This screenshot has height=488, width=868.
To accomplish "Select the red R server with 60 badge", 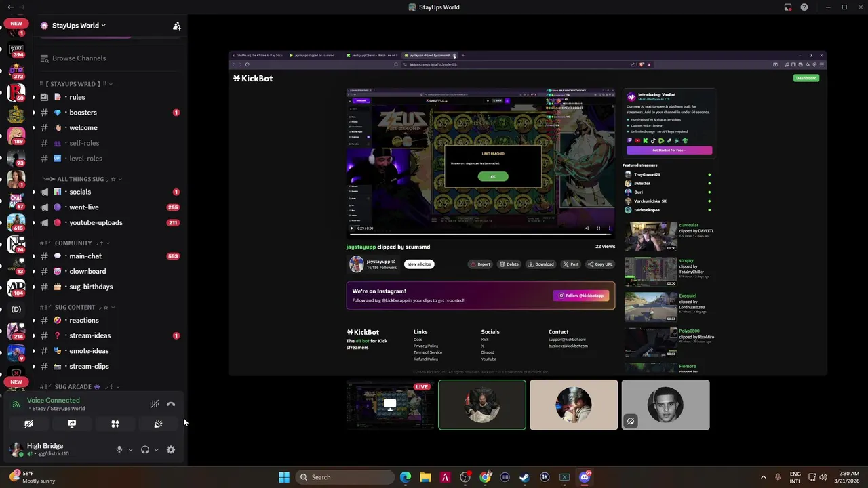I will [x=16, y=93].
